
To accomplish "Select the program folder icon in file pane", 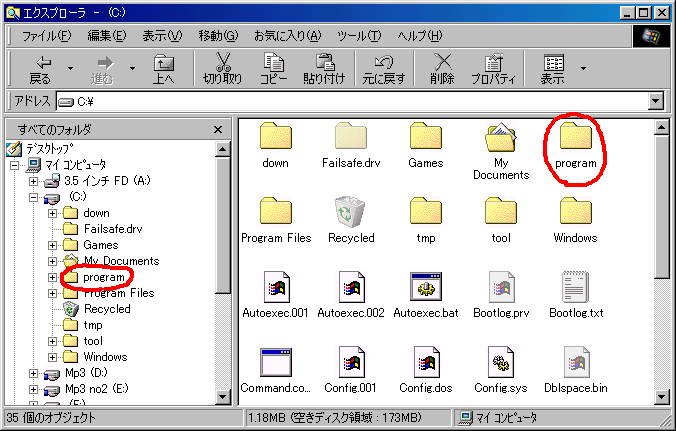I will coord(576,136).
